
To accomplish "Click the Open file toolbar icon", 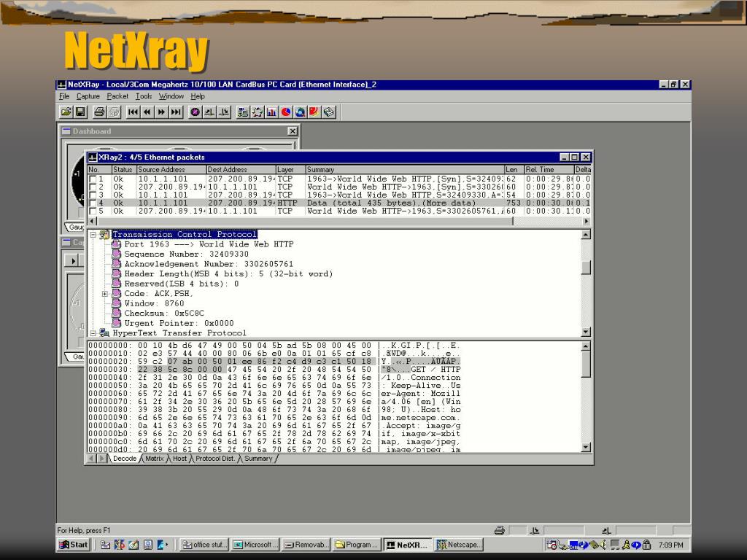I will tap(66, 112).
